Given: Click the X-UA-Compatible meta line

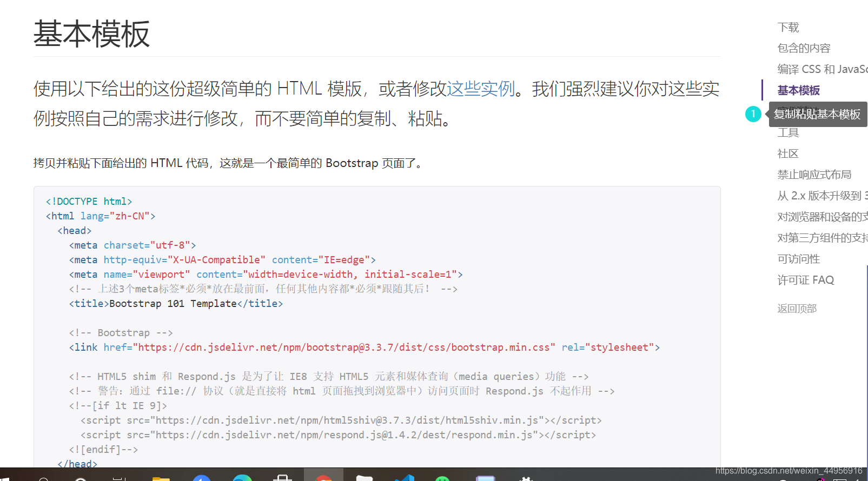Looking at the screenshot, I should 222,259.
